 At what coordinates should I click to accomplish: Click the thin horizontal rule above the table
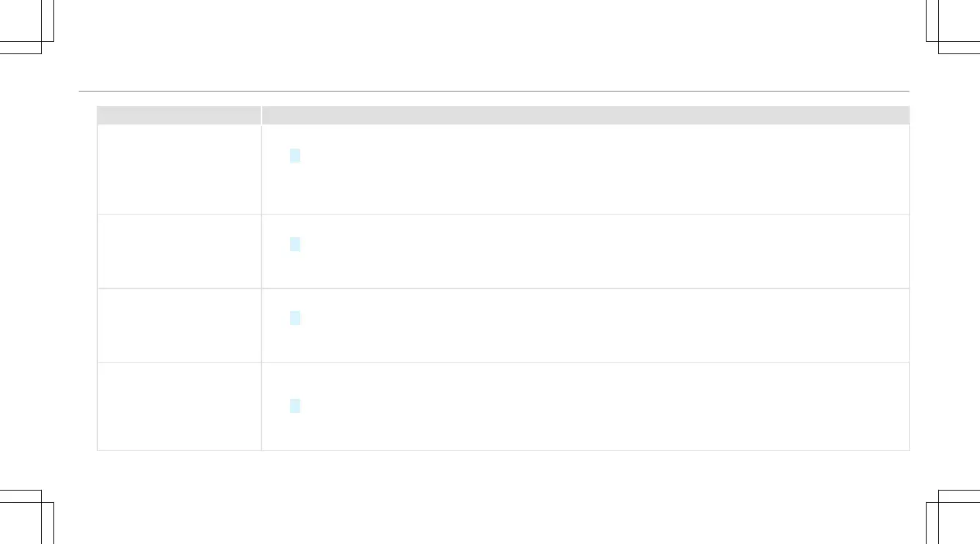pos(494,91)
